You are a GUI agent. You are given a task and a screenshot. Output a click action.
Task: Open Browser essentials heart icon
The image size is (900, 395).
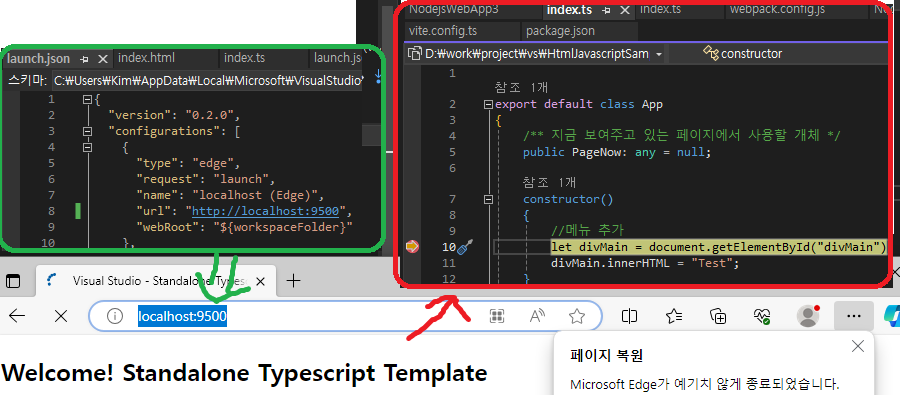[763, 316]
